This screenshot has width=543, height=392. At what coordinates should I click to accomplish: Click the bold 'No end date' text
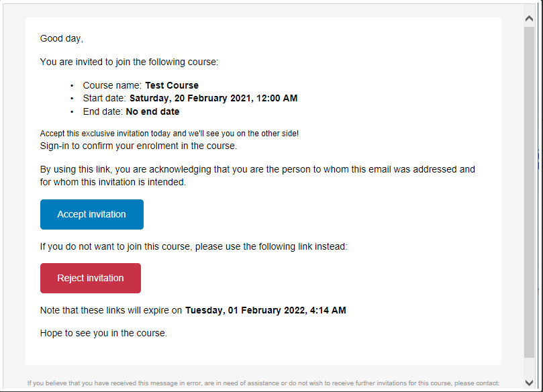click(153, 111)
